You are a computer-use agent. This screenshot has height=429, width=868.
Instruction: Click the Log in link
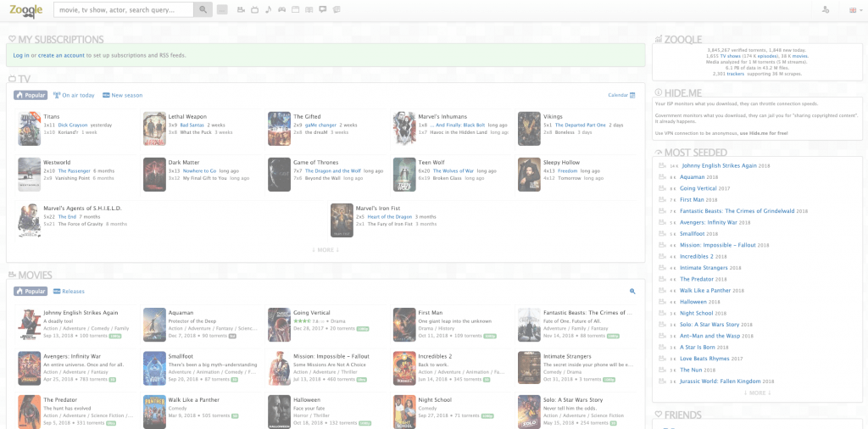click(21, 55)
